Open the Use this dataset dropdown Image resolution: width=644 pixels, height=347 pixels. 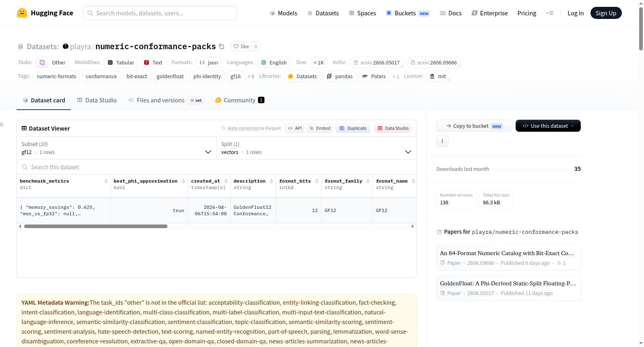coord(548,126)
